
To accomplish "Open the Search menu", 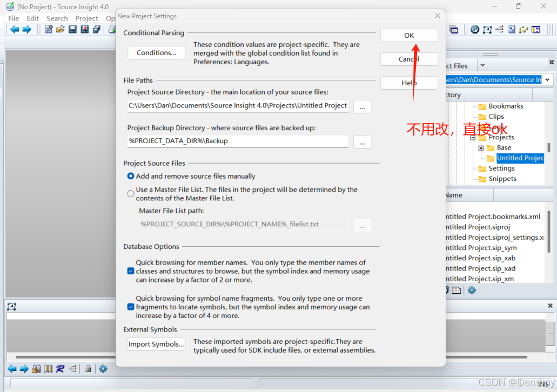I will coord(57,18).
